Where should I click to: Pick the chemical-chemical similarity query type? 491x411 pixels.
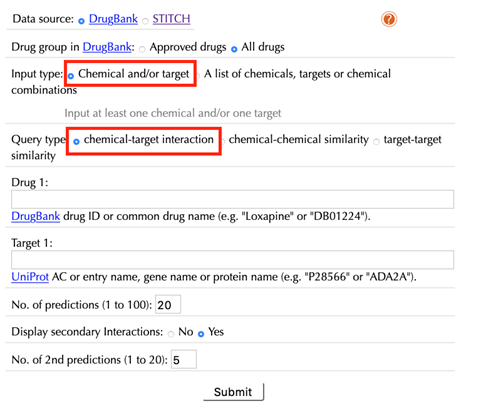click(222, 142)
